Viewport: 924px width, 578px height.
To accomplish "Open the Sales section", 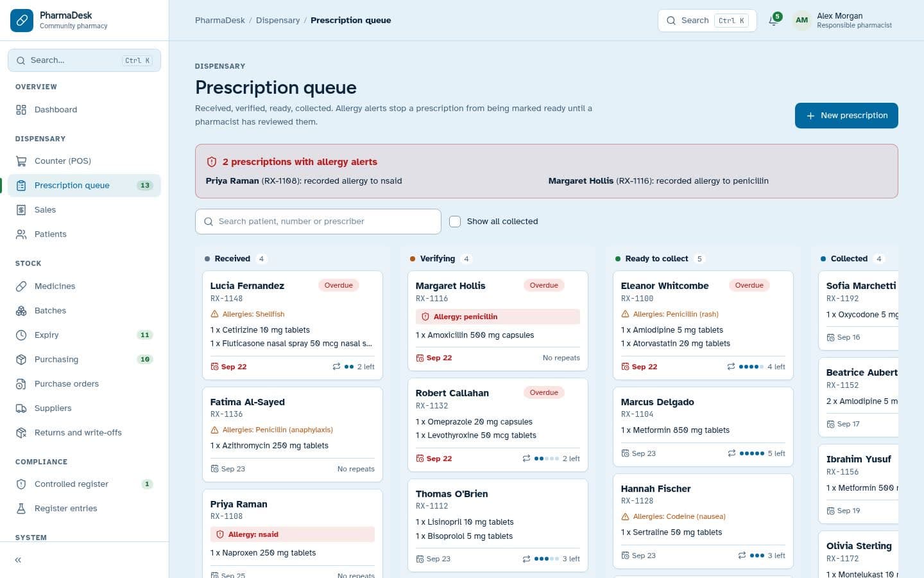I will click(84, 210).
